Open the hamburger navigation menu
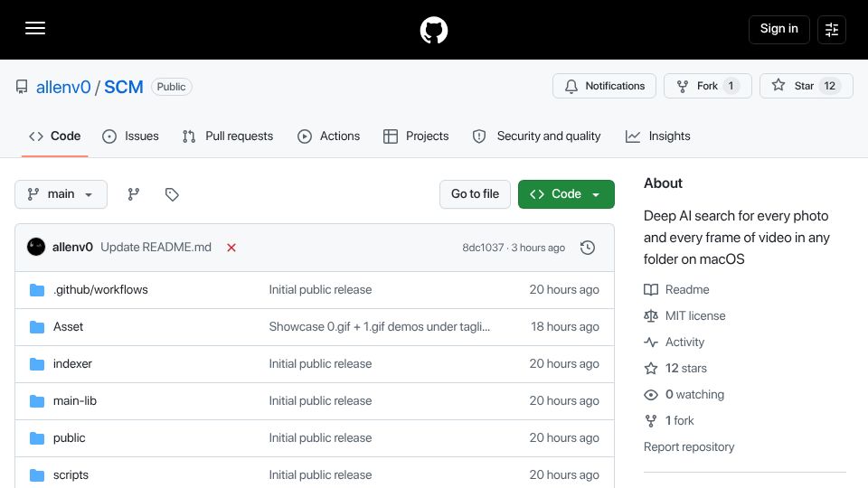Screen dimensions: 868x488 pyautogui.click(x=35, y=28)
